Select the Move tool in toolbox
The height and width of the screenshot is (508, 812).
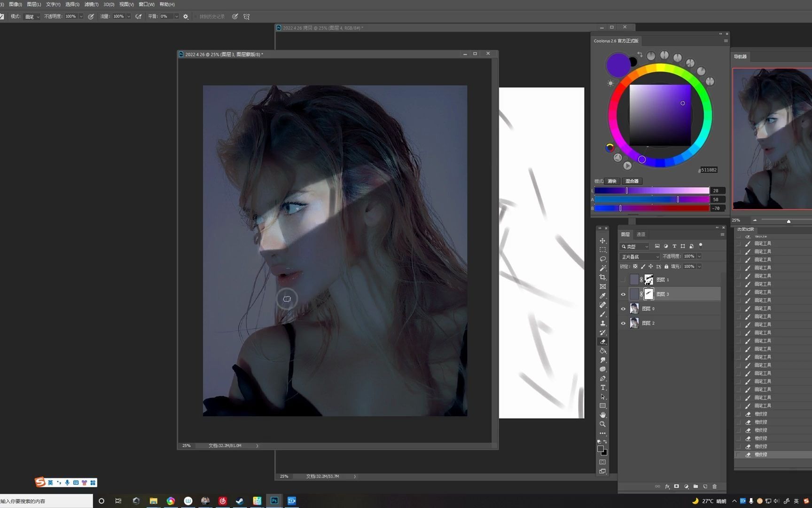click(x=602, y=241)
